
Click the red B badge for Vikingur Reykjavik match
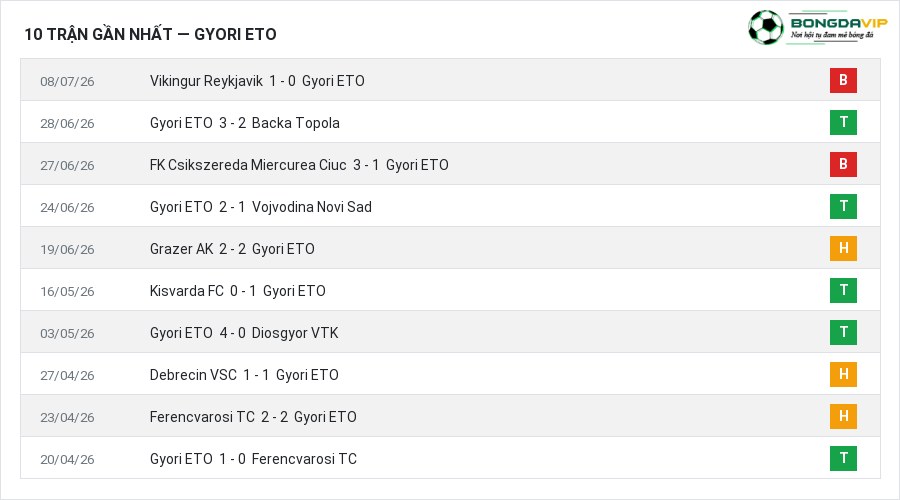pos(843,80)
